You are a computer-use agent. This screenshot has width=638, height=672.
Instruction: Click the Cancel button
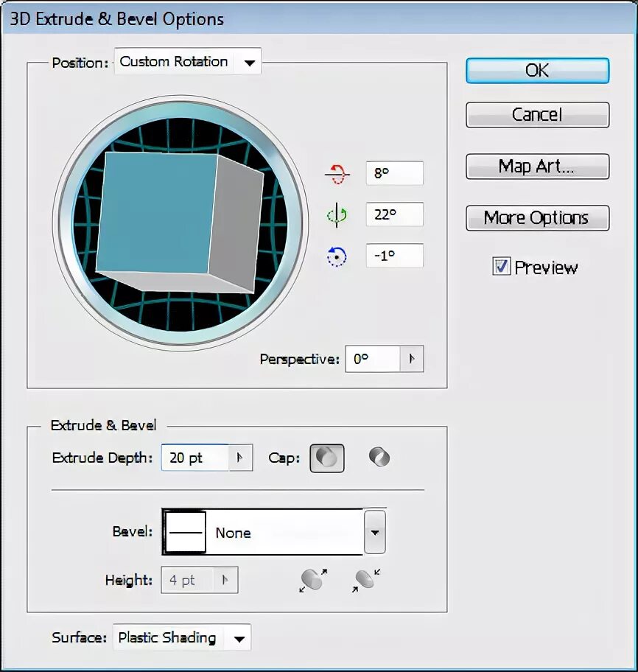coord(537,114)
